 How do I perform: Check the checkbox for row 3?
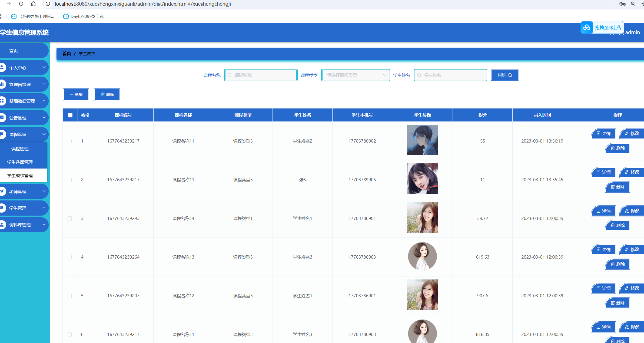[70, 219]
